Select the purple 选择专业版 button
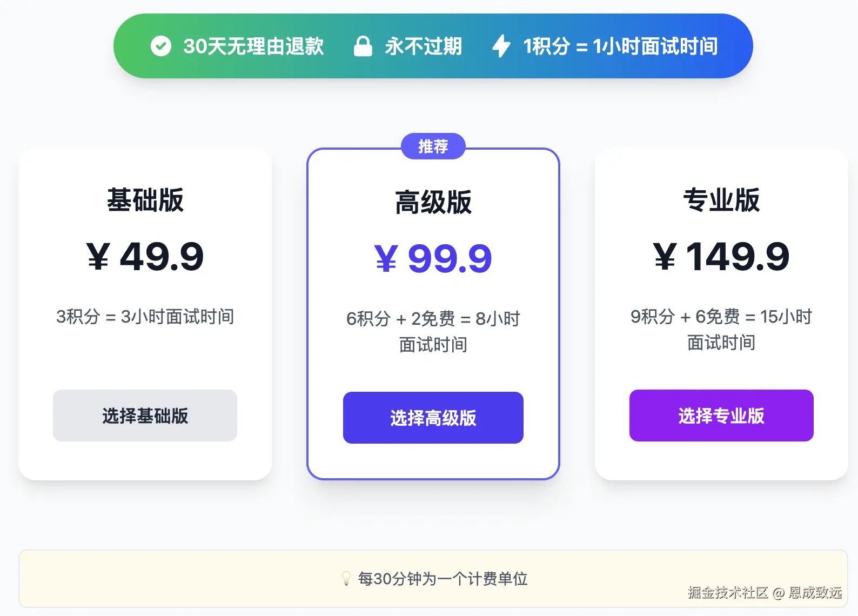Viewport: 858px width, 616px height. pos(721,416)
